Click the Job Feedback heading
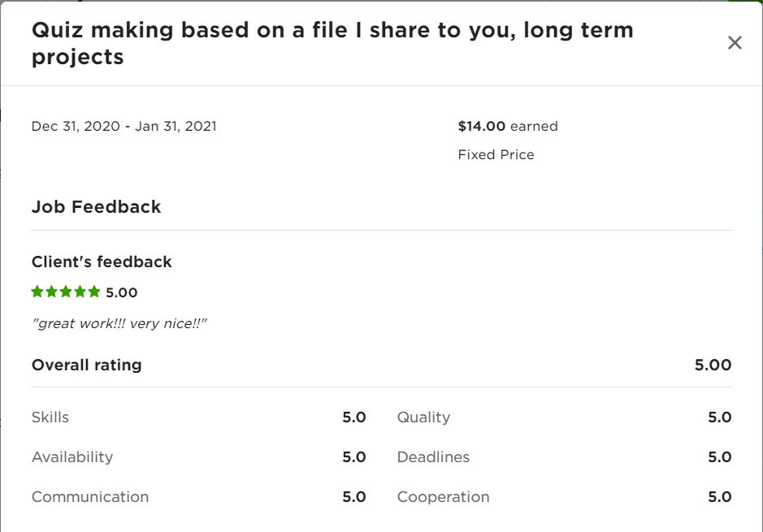The height and width of the screenshot is (532, 763). (96, 206)
